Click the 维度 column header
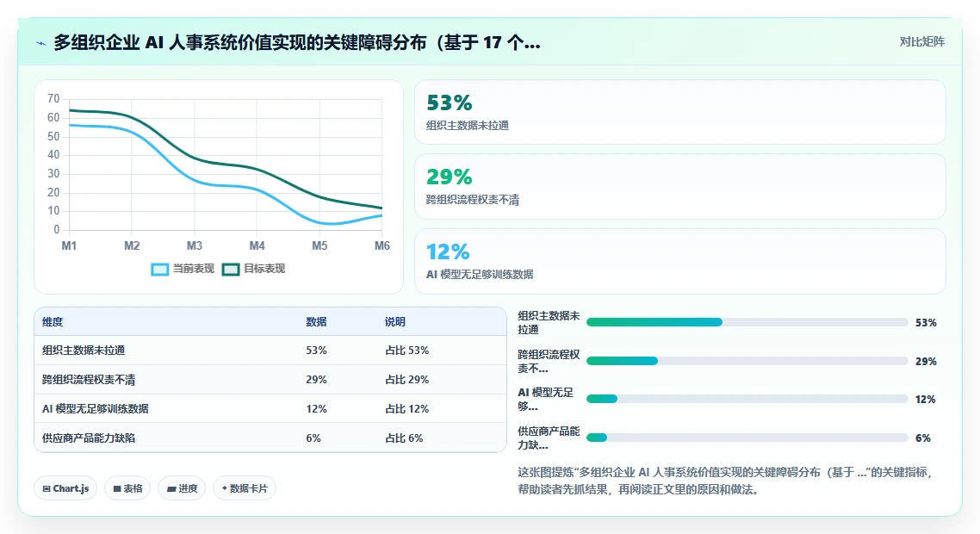The height and width of the screenshot is (534, 980). tap(53, 322)
